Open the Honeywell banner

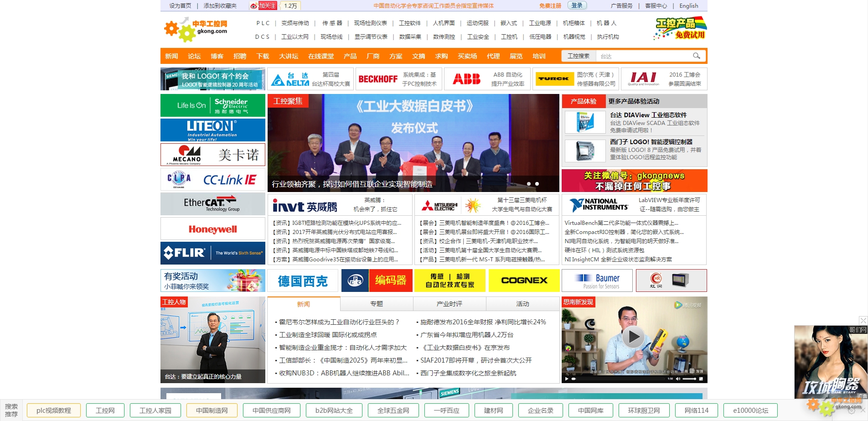coord(213,229)
